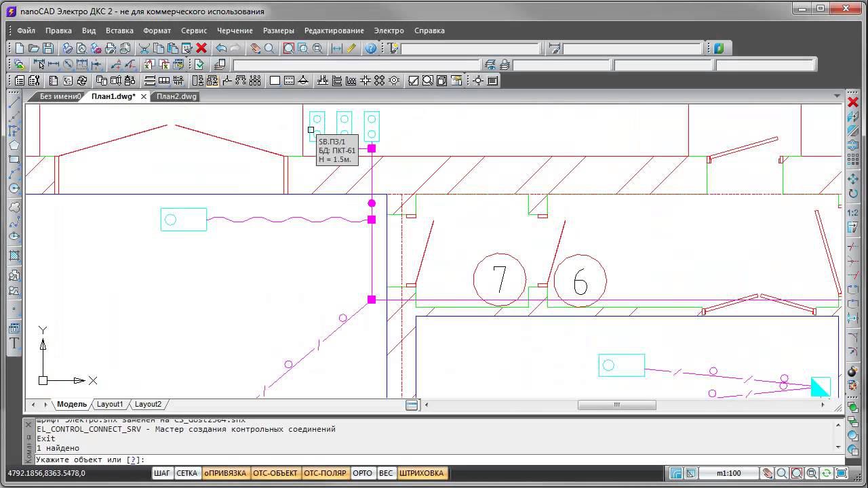Disable оПРИВЯЗКА object snap
The width and height of the screenshot is (868, 488).
click(x=226, y=473)
